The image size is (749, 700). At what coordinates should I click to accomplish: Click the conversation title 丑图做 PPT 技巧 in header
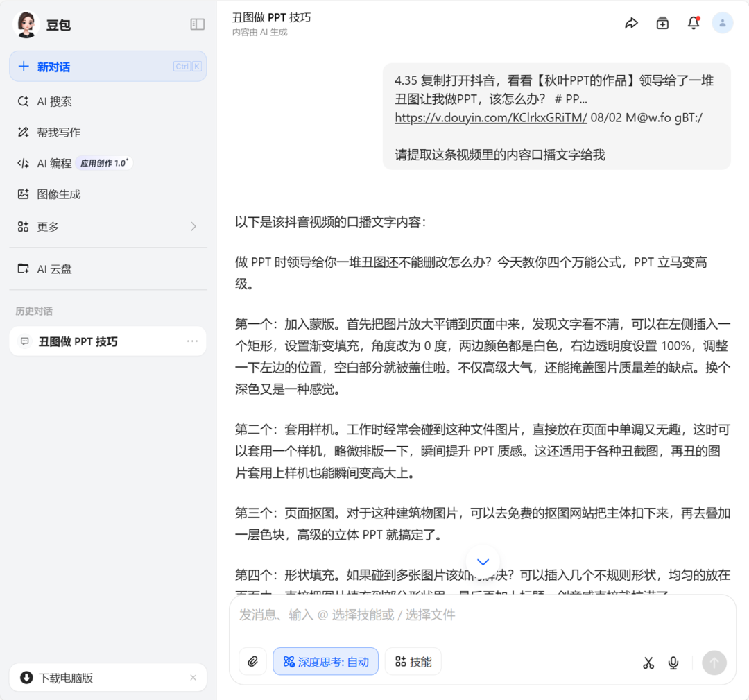point(271,17)
